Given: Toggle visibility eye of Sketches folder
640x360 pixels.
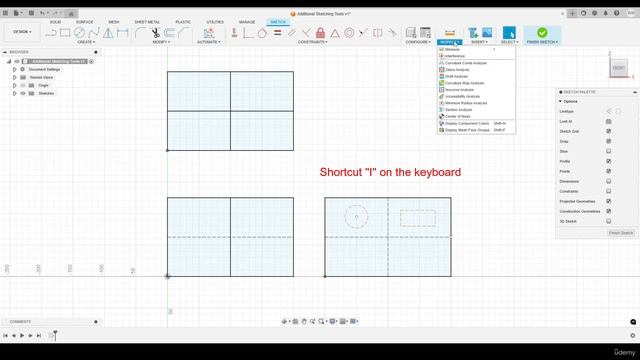Looking at the screenshot, I should (x=23, y=93).
